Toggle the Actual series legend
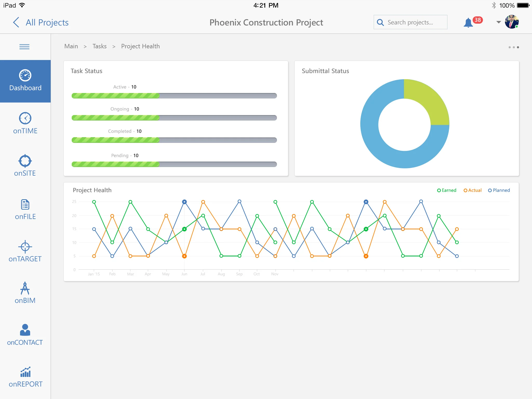Image resolution: width=532 pixels, height=399 pixels. [x=473, y=190]
